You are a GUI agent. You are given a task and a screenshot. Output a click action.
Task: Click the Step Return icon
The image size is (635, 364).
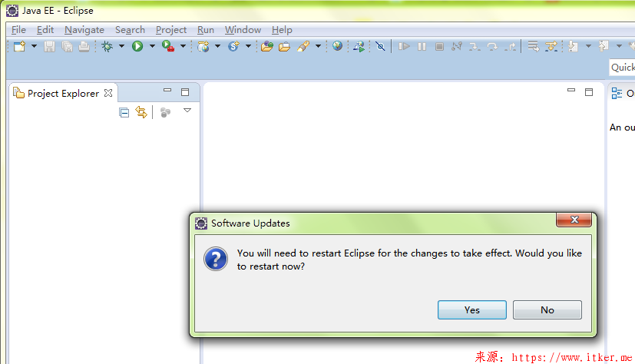click(x=511, y=47)
